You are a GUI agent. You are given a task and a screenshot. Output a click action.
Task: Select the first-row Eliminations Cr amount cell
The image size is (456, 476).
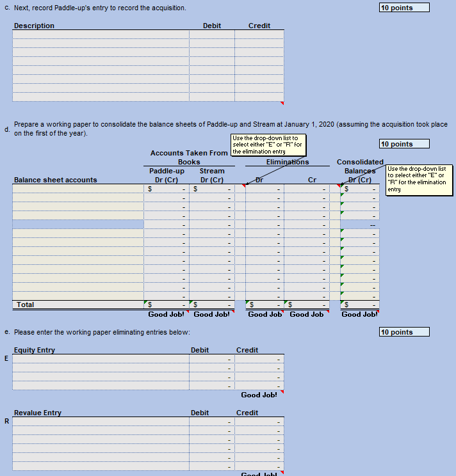[307, 189]
